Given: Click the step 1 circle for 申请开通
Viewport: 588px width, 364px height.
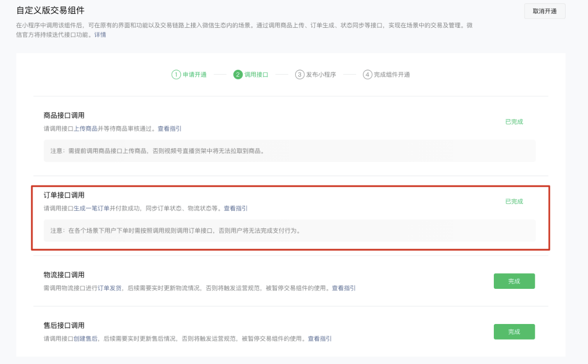Looking at the screenshot, I should coord(176,75).
